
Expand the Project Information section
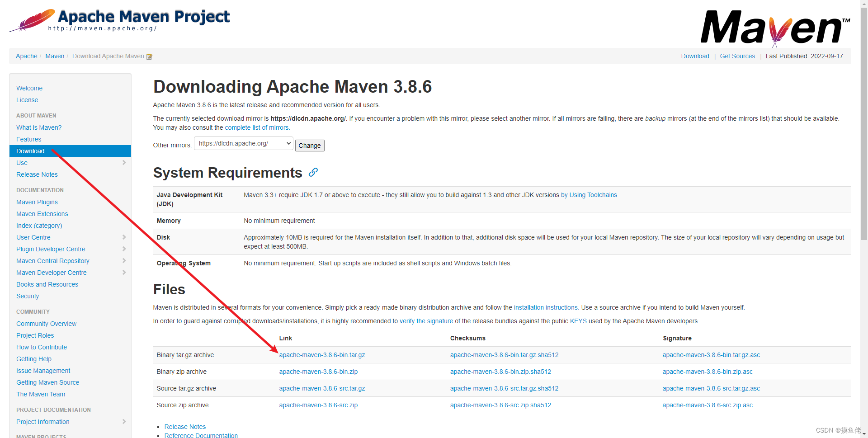[124, 421]
